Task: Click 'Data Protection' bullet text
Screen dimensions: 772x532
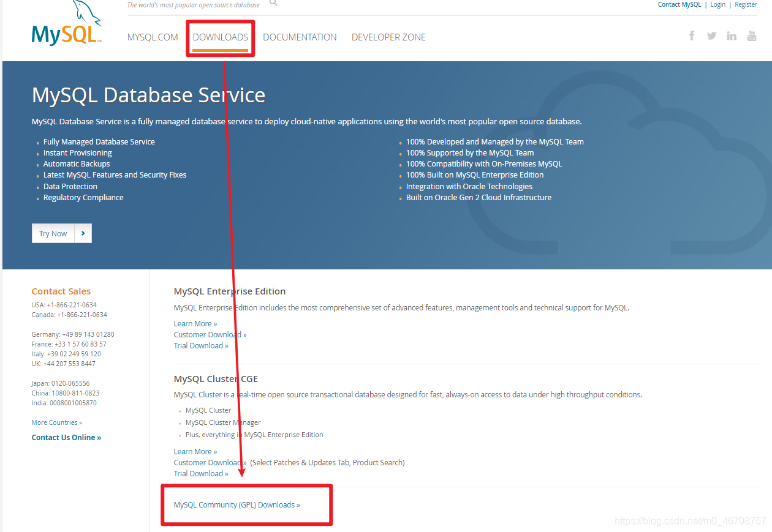Action: 70,186
